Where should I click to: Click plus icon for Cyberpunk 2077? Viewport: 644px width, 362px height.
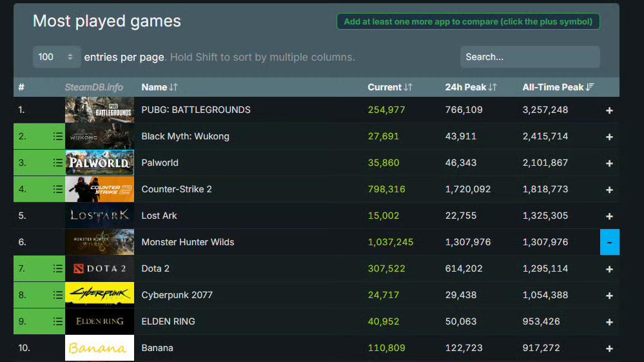[609, 296]
